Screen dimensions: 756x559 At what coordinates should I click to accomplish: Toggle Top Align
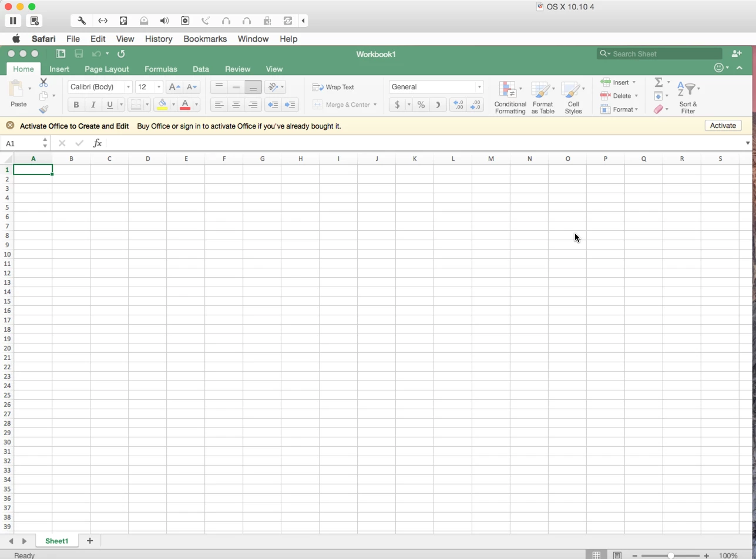coord(219,87)
